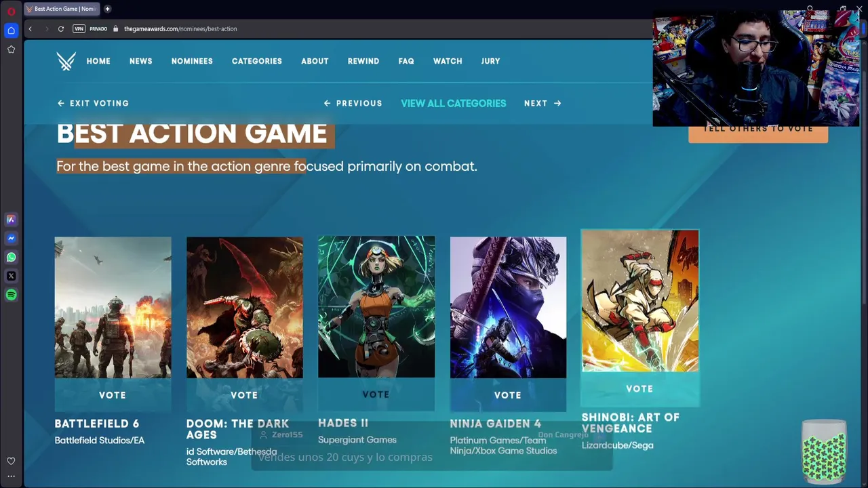Click VIEW ALL CATEGORIES
The width and height of the screenshot is (868, 488).
point(454,104)
